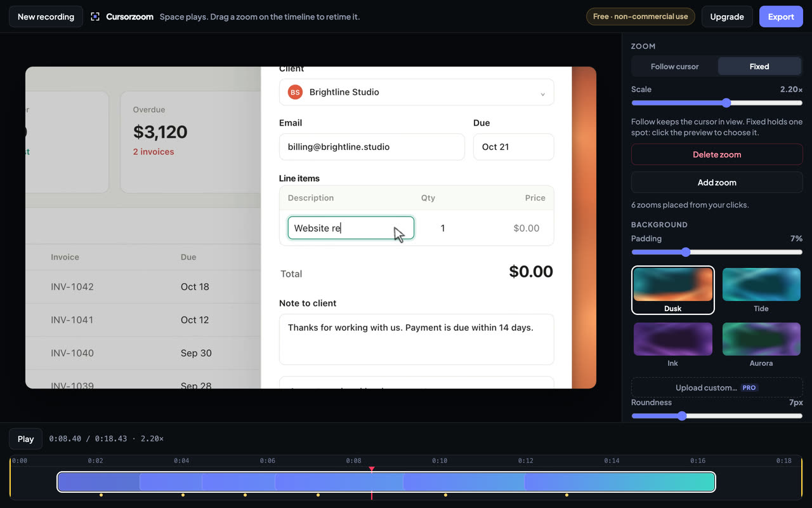Screen dimensions: 812x508
Task: Choose the Dusk background
Action: (x=673, y=290)
